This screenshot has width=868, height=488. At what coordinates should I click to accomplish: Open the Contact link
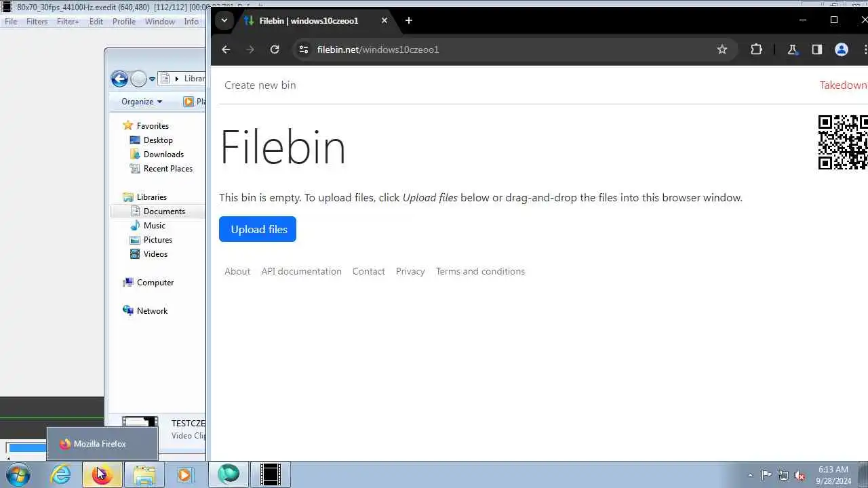click(369, 271)
